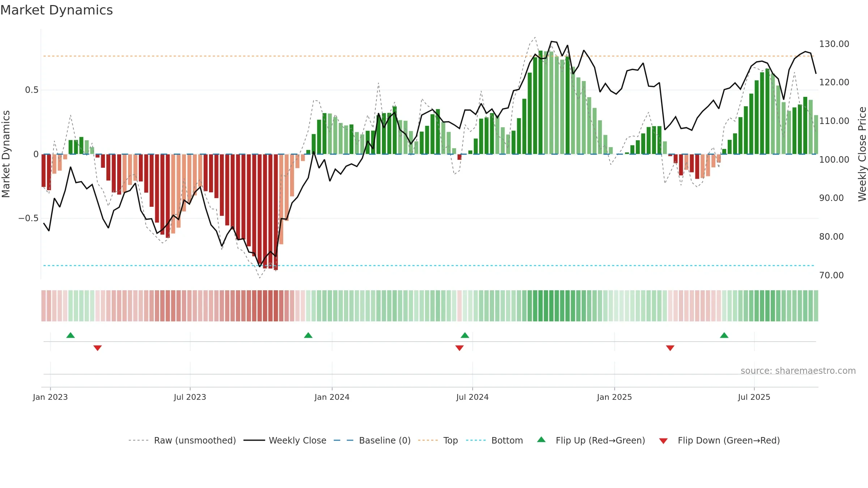The image size is (868, 488).
Task: Toggle the Bottom legend entry
Action: point(494,440)
